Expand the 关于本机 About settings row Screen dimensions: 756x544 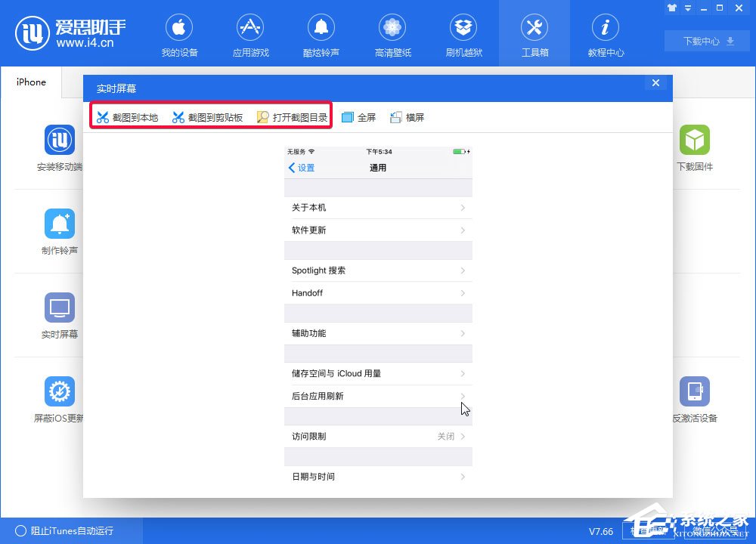[x=378, y=207]
